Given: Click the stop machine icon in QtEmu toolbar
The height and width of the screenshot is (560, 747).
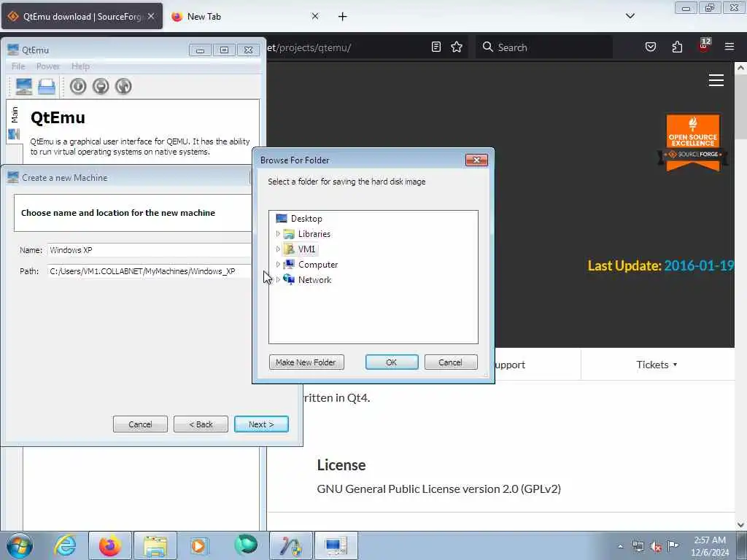Looking at the screenshot, I should pos(101,86).
